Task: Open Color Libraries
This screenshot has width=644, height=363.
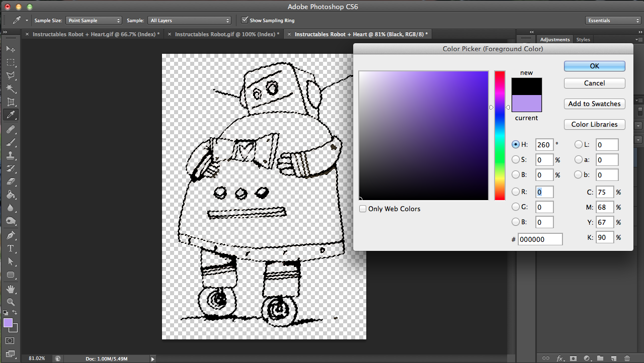Action: [x=594, y=124]
